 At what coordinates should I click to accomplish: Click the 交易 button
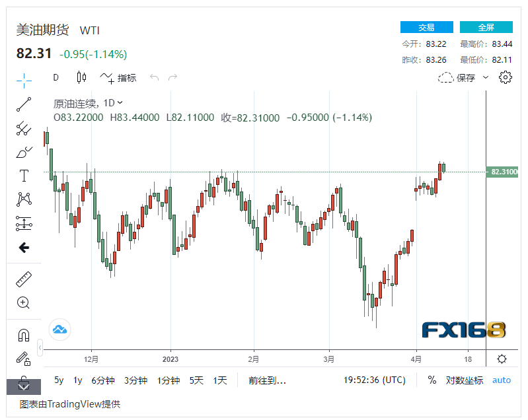[426, 27]
